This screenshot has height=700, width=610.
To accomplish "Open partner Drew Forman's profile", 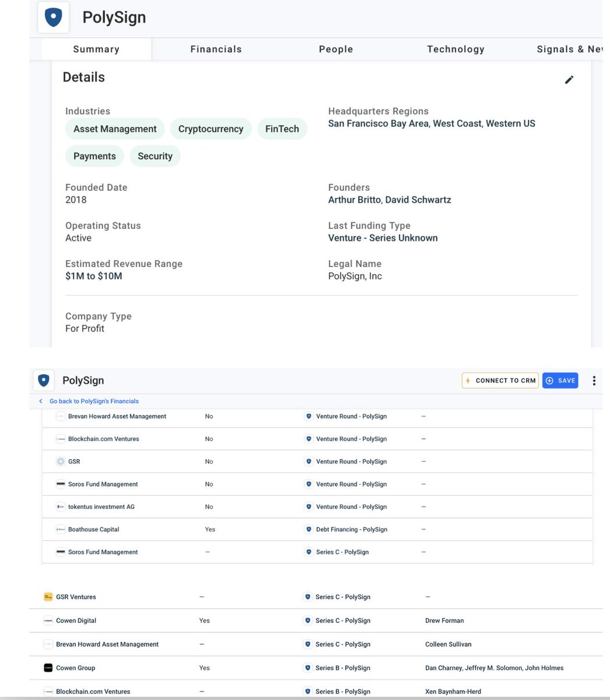I will click(x=444, y=621).
